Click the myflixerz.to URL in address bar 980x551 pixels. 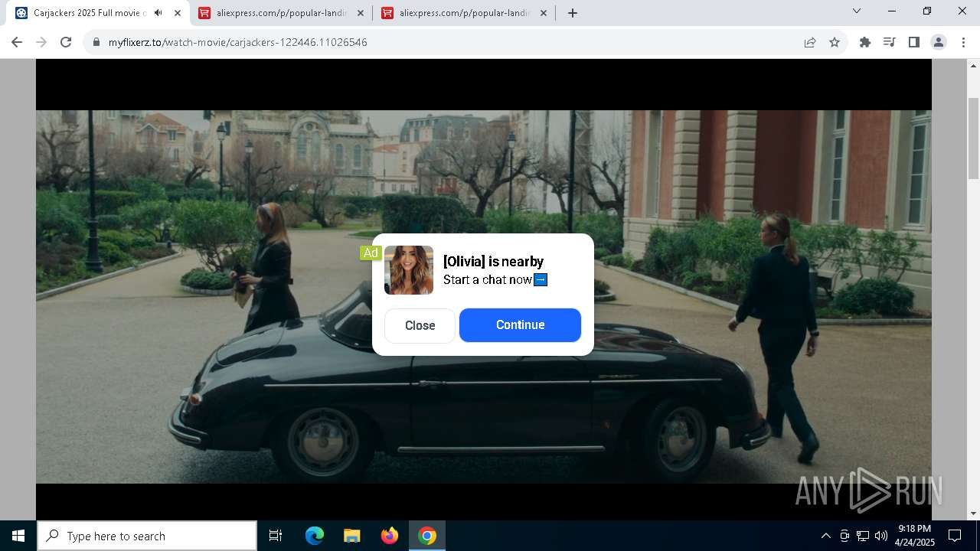coord(238,42)
